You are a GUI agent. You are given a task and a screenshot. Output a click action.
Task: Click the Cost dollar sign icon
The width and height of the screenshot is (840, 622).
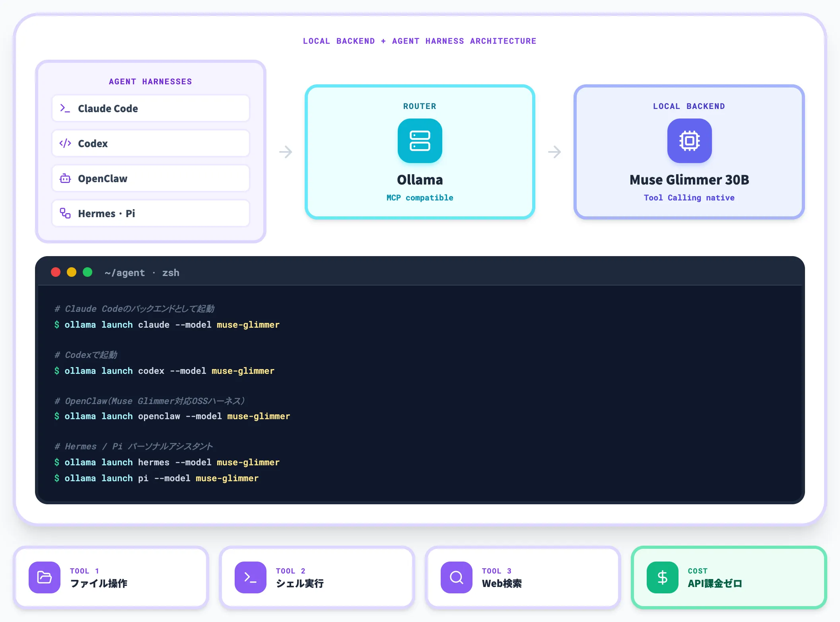click(663, 577)
